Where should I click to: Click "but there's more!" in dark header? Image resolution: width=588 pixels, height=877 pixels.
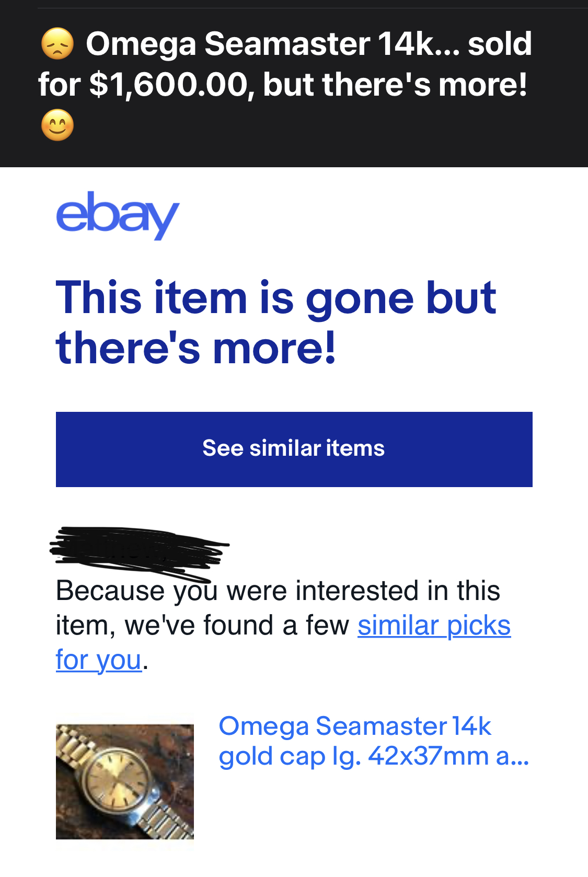click(395, 85)
